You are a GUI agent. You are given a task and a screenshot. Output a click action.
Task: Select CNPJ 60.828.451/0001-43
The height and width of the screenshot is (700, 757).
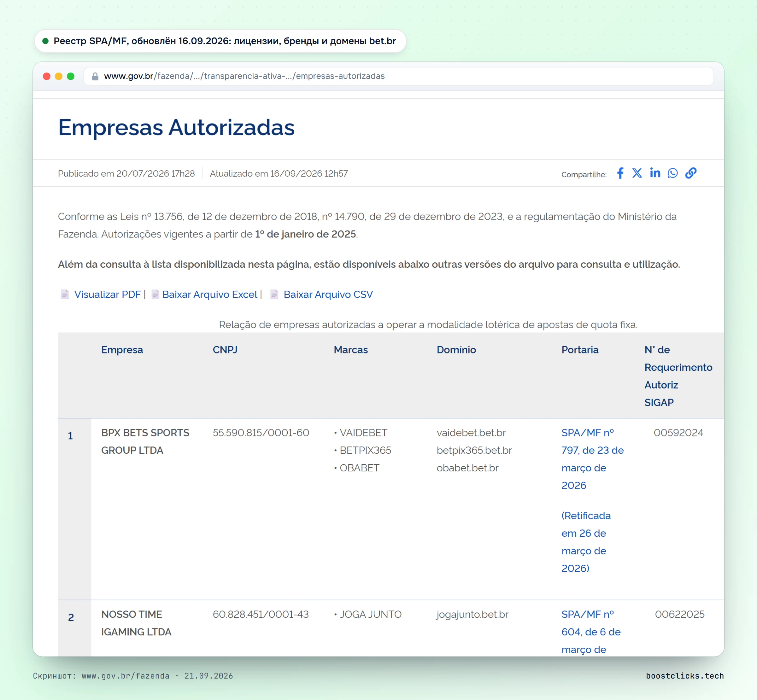(x=261, y=615)
